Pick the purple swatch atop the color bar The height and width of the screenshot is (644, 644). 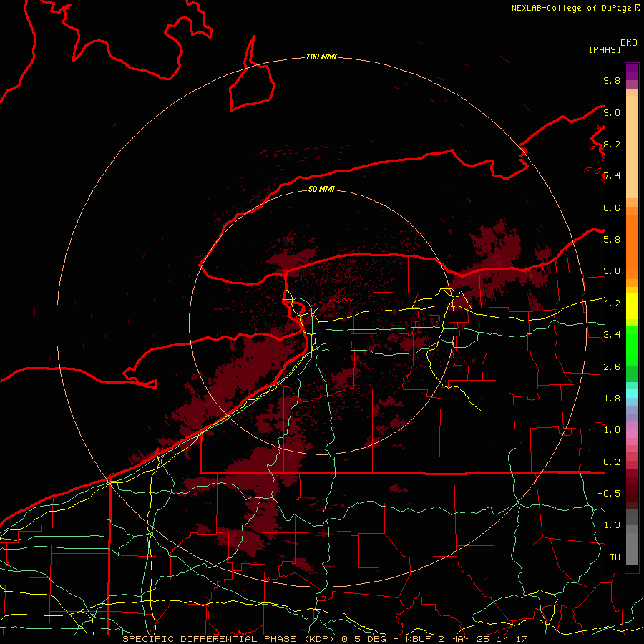click(632, 72)
